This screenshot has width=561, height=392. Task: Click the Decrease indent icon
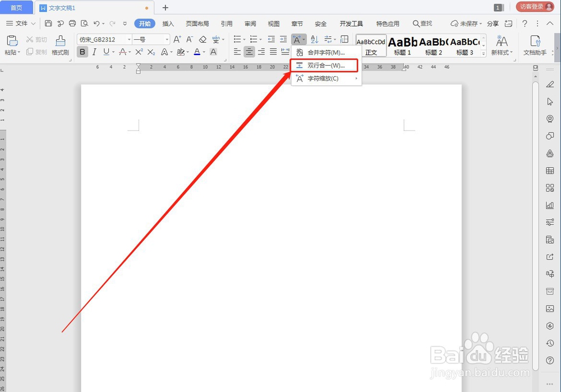click(272, 39)
